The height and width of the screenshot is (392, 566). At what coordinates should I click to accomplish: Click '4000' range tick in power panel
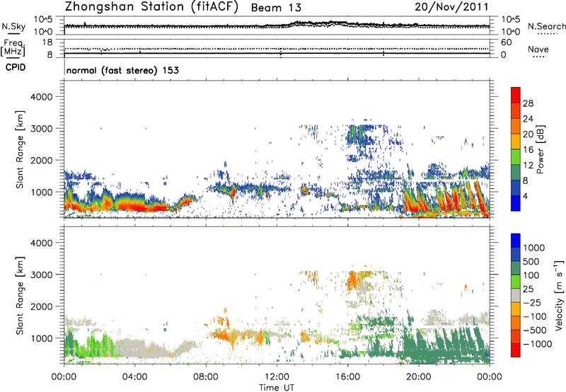[x=41, y=97]
